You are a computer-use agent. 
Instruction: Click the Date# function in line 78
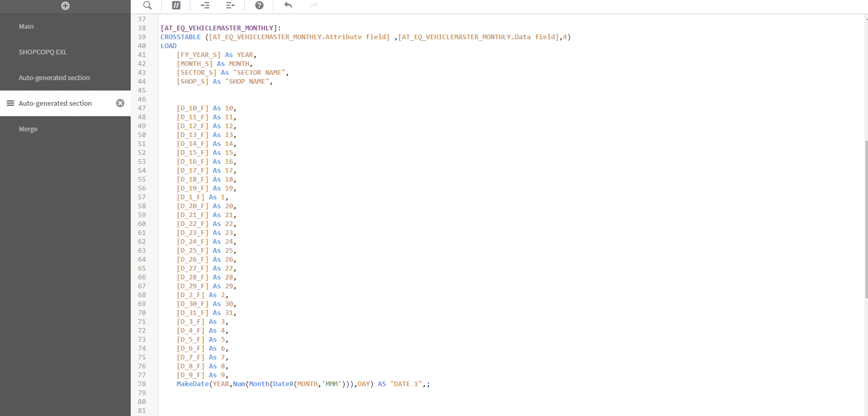pyautogui.click(x=283, y=384)
